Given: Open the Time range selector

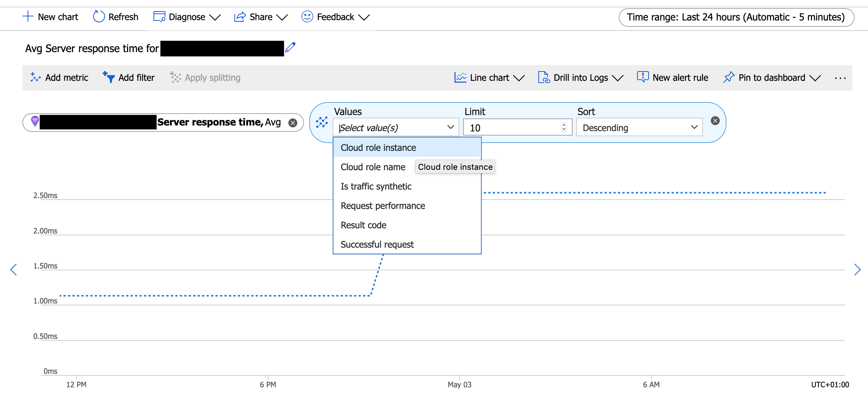Looking at the screenshot, I should [736, 17].
